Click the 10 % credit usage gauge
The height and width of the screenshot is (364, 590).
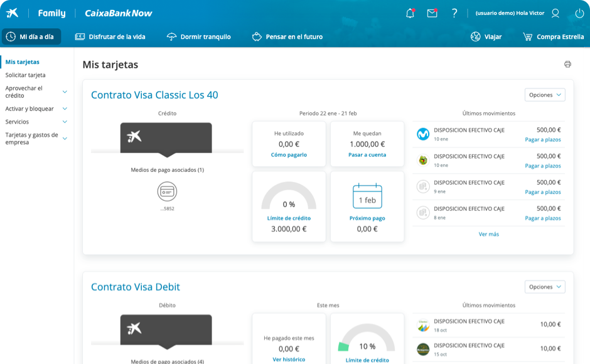367,338
